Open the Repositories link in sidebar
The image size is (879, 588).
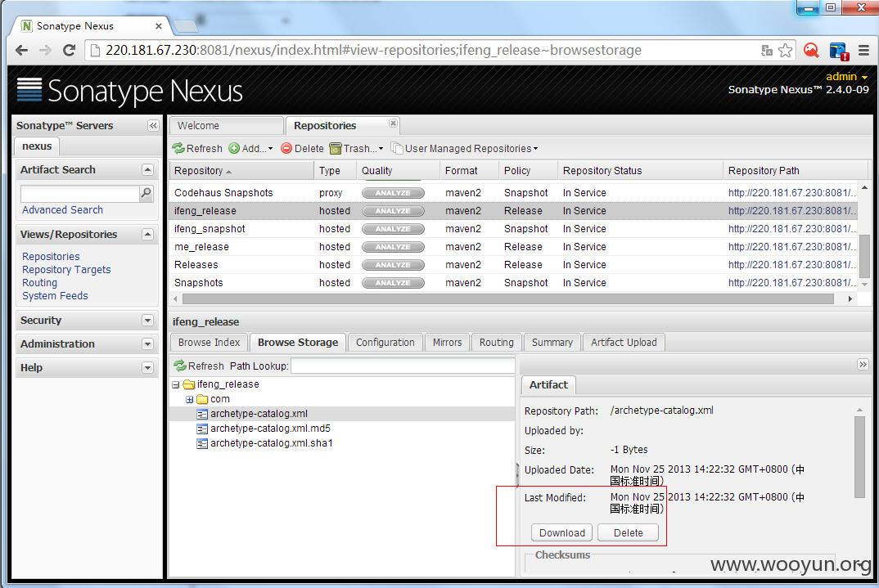[51, 257]
